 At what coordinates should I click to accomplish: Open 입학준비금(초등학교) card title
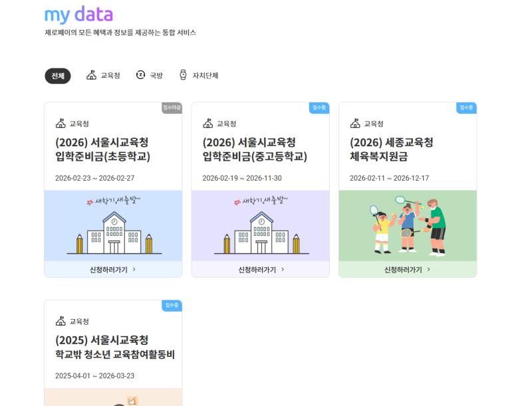(103, 150)
